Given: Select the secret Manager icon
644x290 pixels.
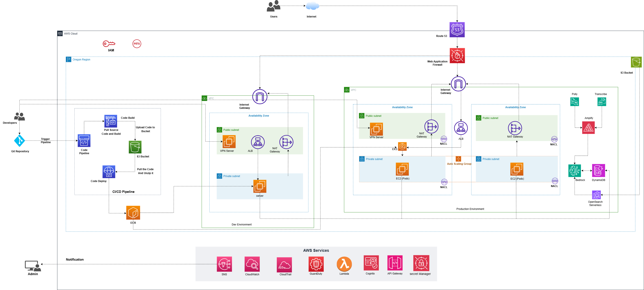Looking at the screenshot, I should [x=421, y=263].
